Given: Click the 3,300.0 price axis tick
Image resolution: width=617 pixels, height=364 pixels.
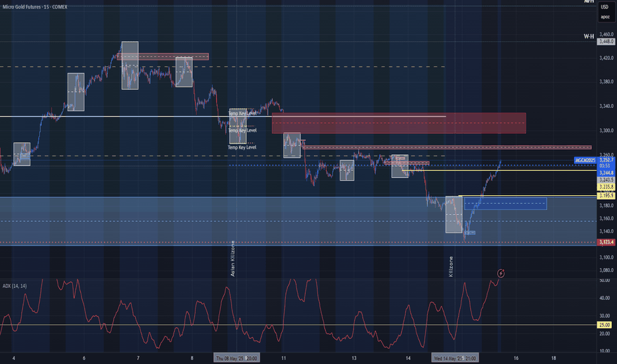Looking at the screenshot, I should tap(606, 130).
